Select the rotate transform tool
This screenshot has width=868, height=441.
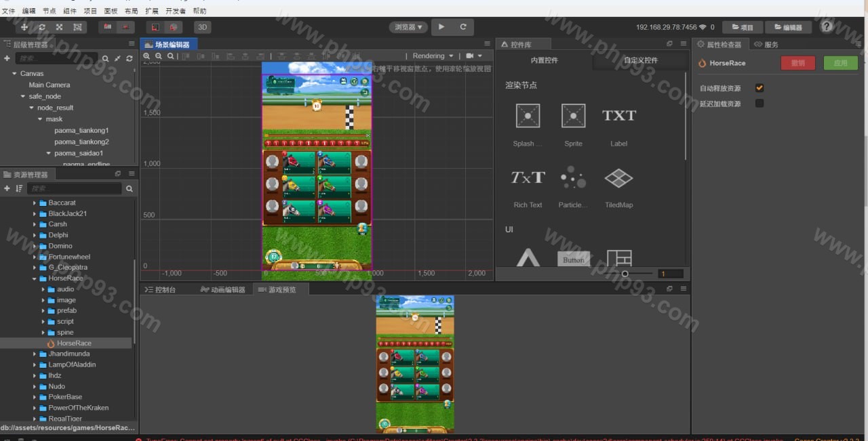(42, 27)
